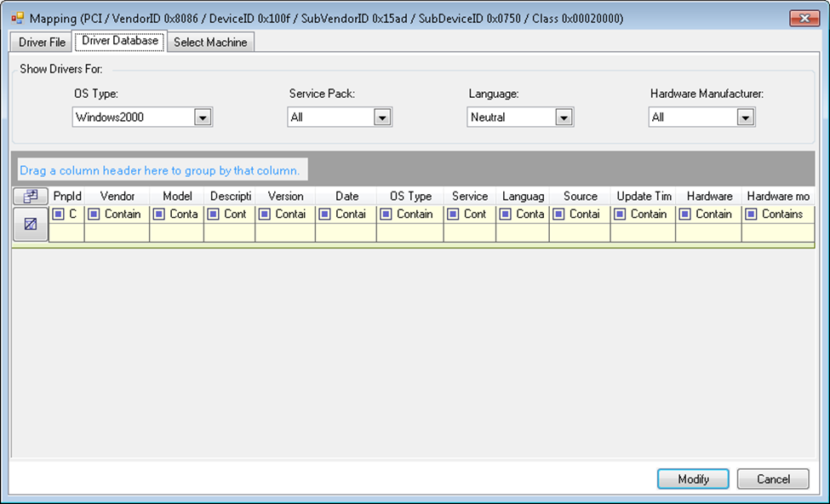The height and width of the screenshot is (504, 830).
Task: Click the Source column filter operator icon
Action: (558, 215)
